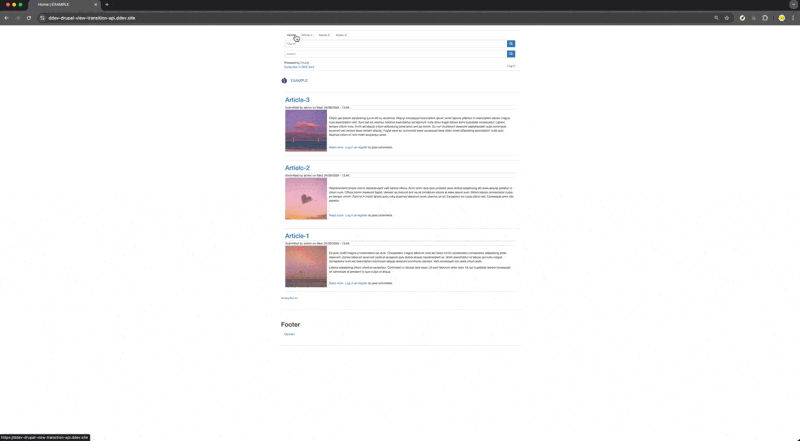The width and height of the screenshot is (800, 441).
Task: Open a new browser tab
Action: point(107,5)
